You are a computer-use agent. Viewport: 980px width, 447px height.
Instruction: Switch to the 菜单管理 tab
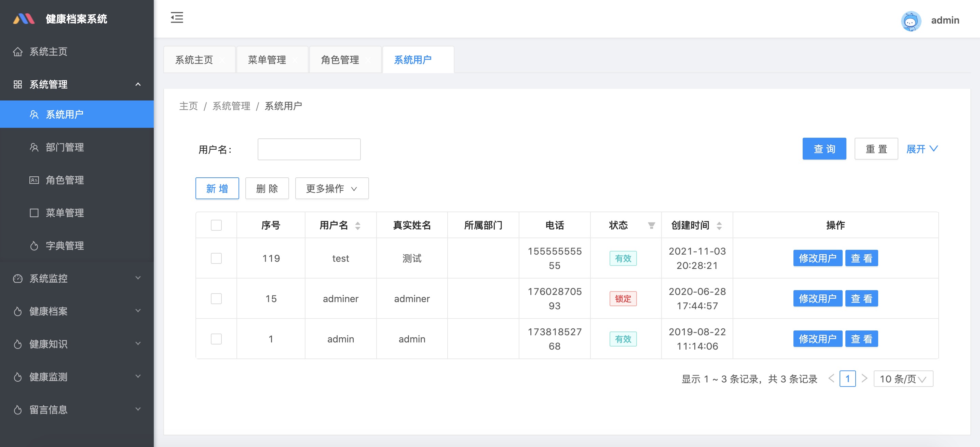[x=267, y=60]
